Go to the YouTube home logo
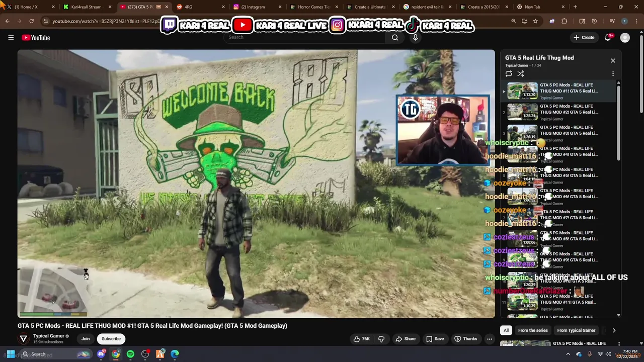 point(36,38)
